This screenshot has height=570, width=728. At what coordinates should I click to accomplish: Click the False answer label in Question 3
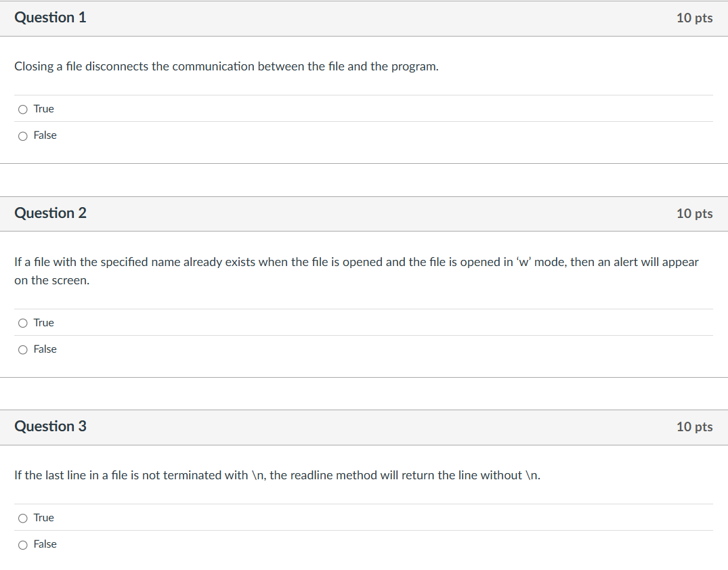[45, 544]
